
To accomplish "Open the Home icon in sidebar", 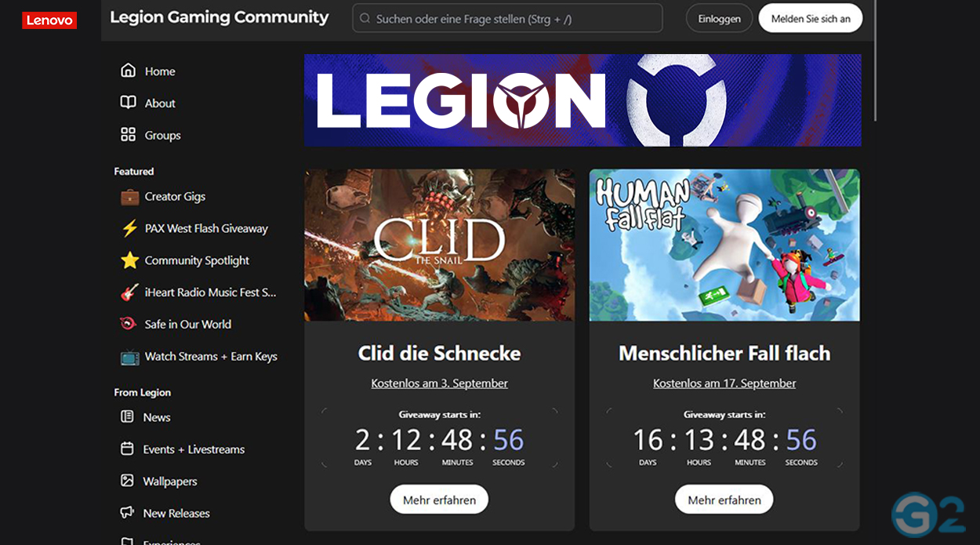I will click(128, 71).
